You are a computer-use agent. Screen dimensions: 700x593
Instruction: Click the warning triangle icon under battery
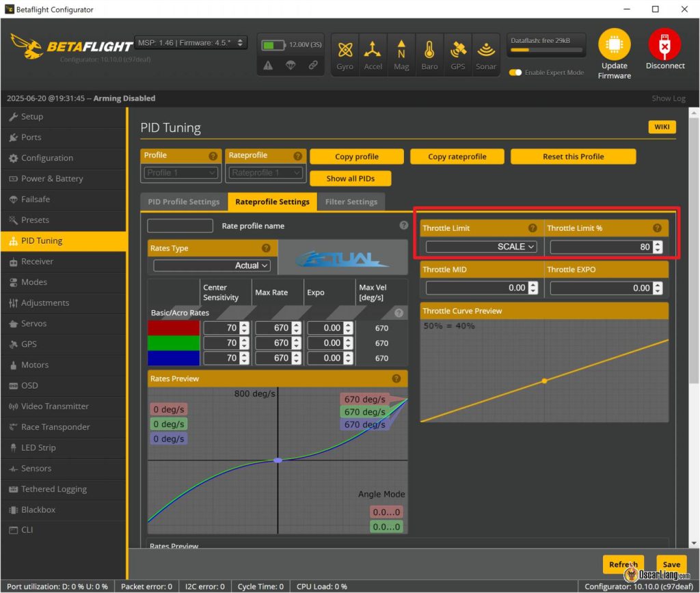click(268, 66)
